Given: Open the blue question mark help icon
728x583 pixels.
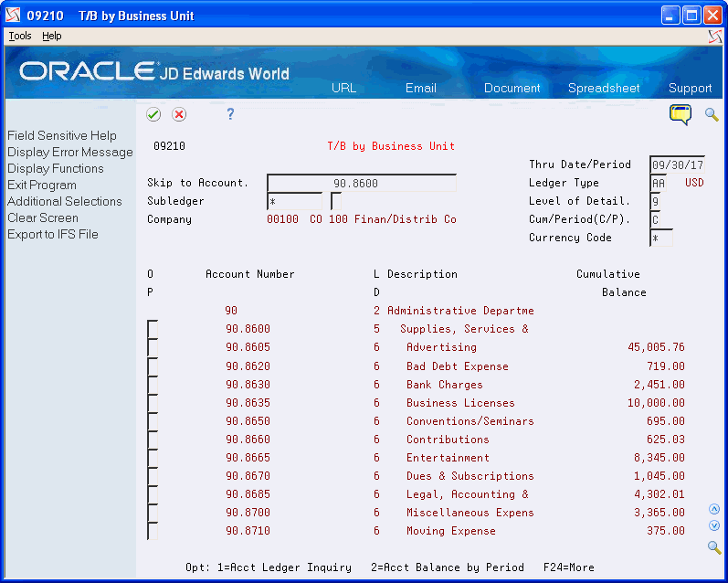Looking at the screenshot, I should pos(230,114).
